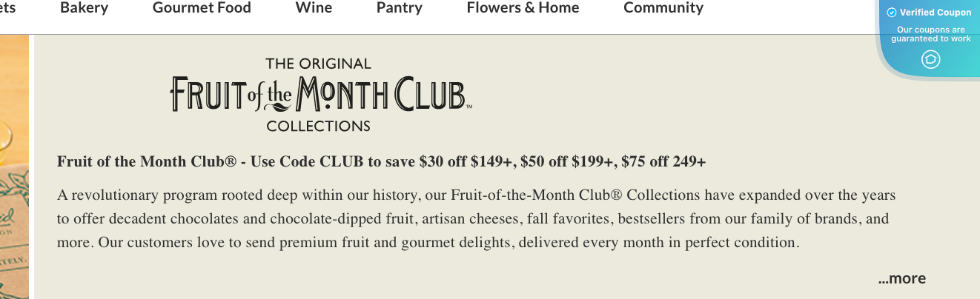Click the description paragraph about the revolutionary program
The image size is (980, 299).
(x=477, y=219)
